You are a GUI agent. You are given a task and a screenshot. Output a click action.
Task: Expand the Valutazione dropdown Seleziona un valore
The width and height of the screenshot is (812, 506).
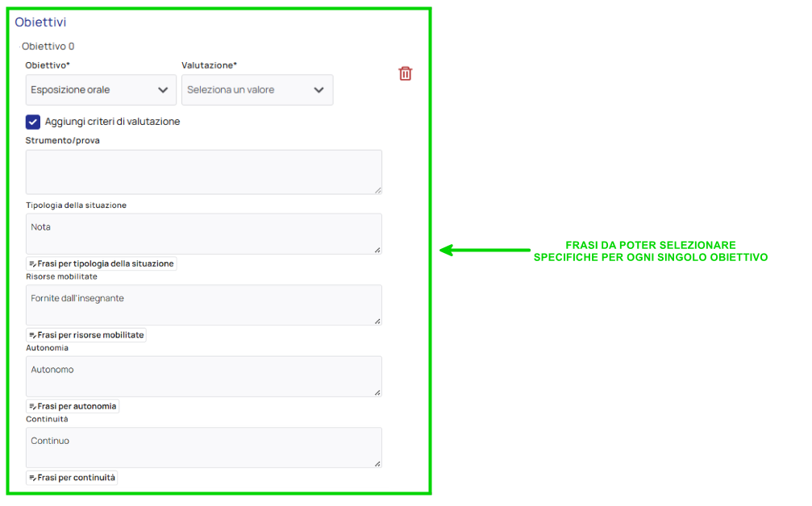[x=256, y=90]
